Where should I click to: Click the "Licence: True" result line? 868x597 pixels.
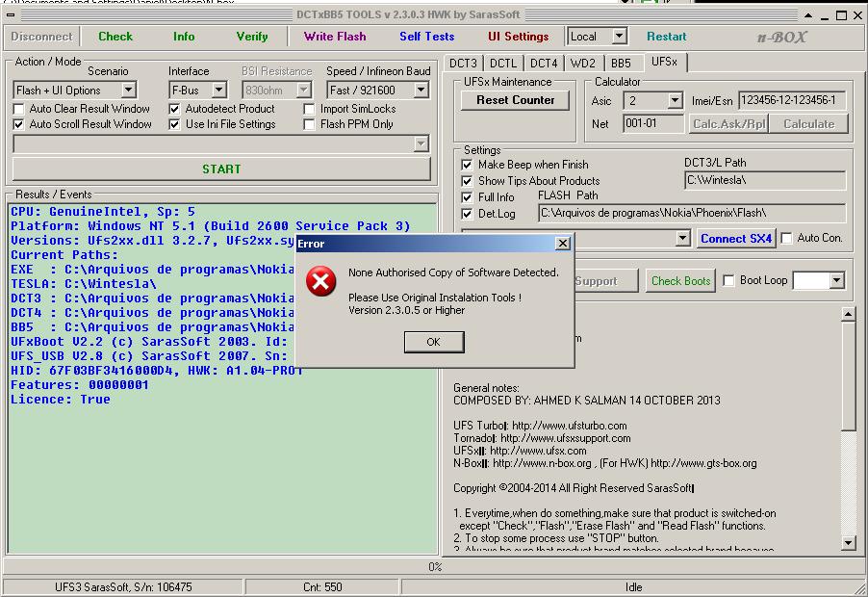tap(61, 400)
